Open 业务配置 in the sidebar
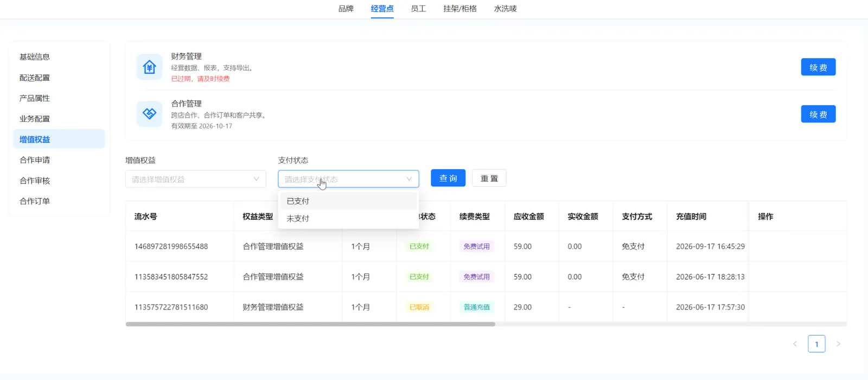This screenshot has width=868, height=380. (59, 119)
